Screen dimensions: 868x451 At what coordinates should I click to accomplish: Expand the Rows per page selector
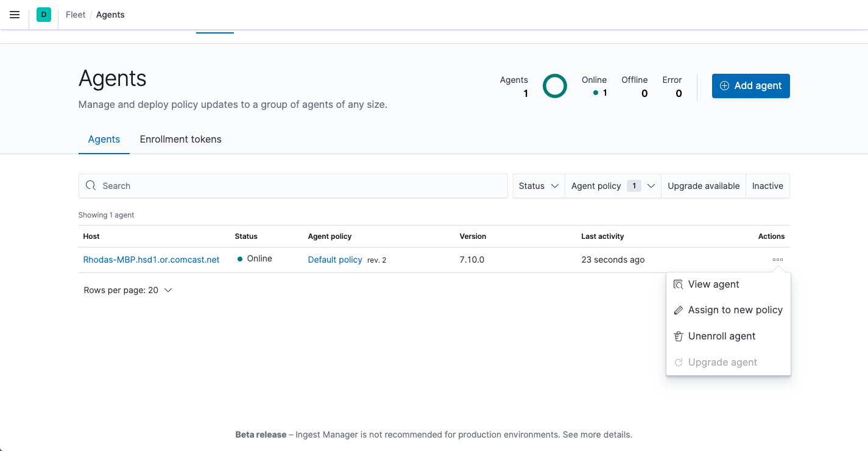coord(128,290)
